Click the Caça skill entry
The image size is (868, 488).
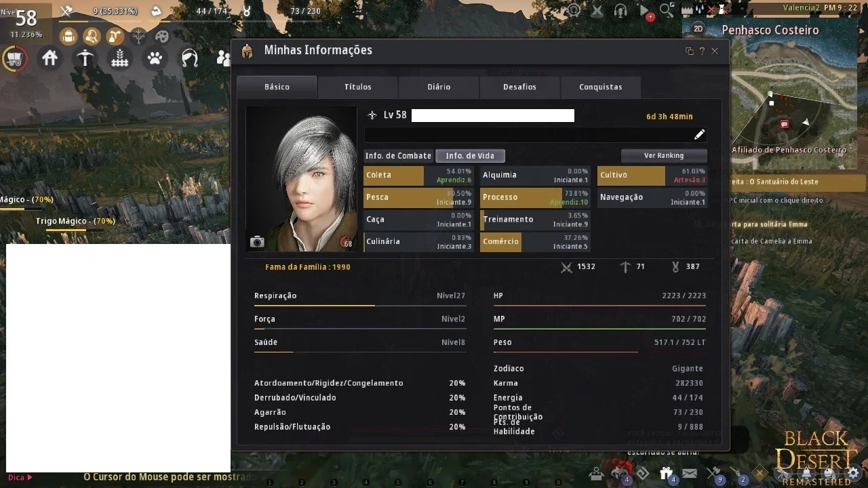click(x=418, y=220)
